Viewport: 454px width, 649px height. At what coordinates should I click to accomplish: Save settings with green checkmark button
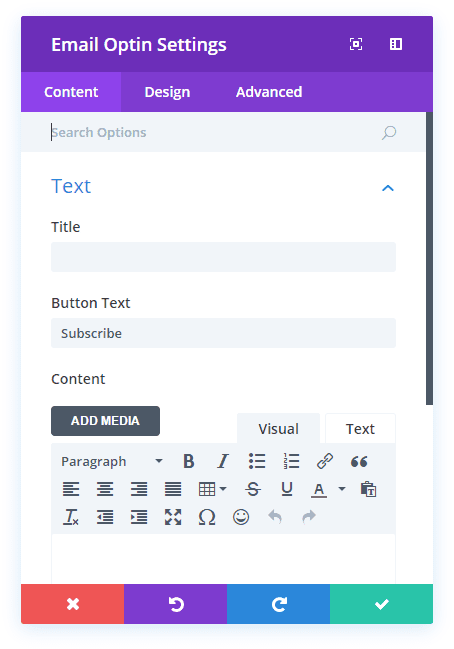point(382,604)
